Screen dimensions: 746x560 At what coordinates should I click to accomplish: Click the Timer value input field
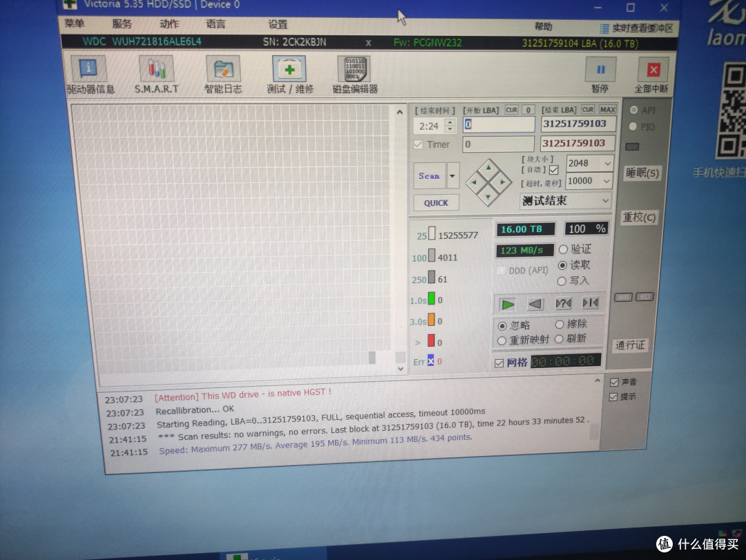[498, 144]
